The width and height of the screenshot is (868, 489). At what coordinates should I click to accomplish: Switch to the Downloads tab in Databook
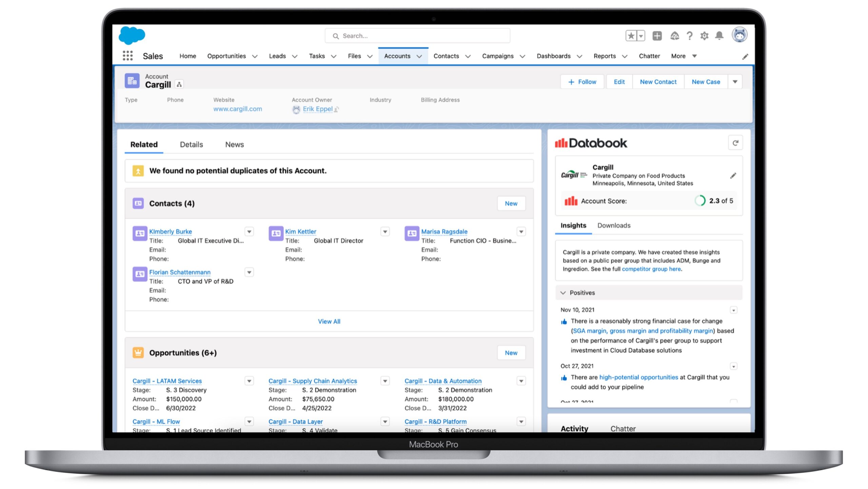tap(614, 226)
